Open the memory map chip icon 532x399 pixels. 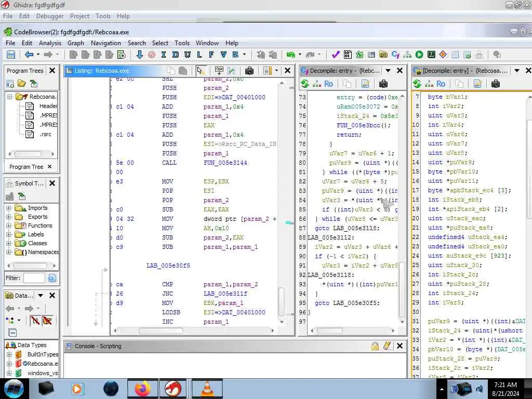pyautogui.click(x=431, y=54)
